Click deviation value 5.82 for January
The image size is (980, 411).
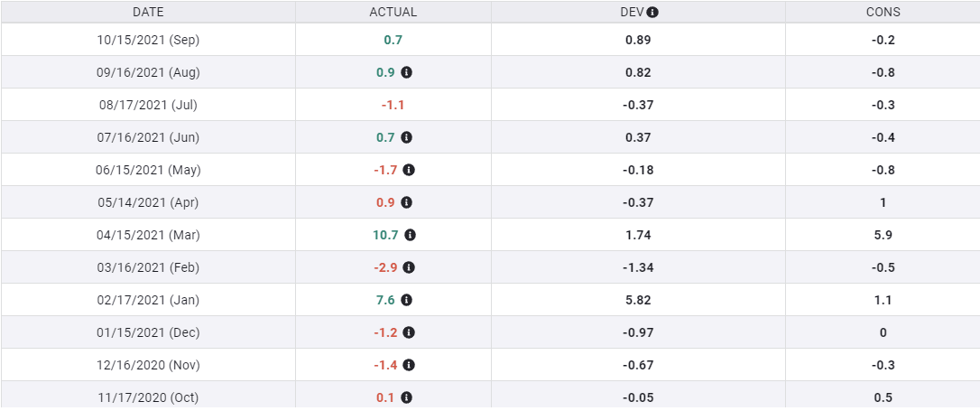tap(638, 300)
